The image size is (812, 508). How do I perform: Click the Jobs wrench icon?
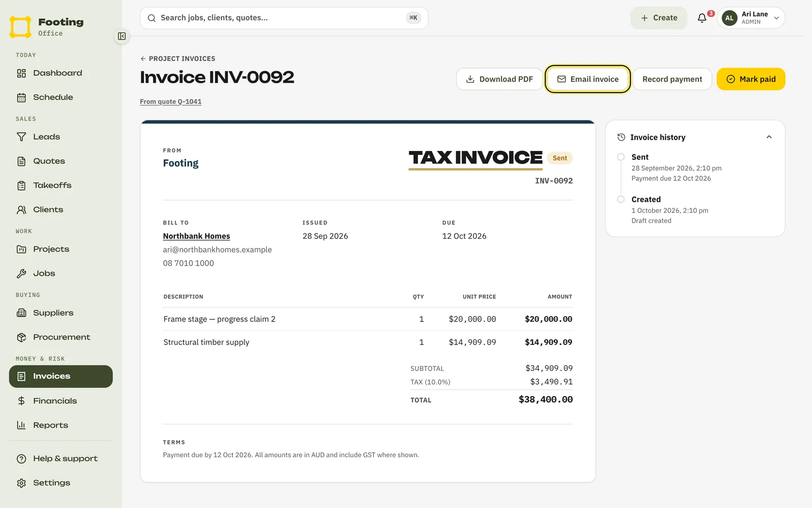point(21,274)
